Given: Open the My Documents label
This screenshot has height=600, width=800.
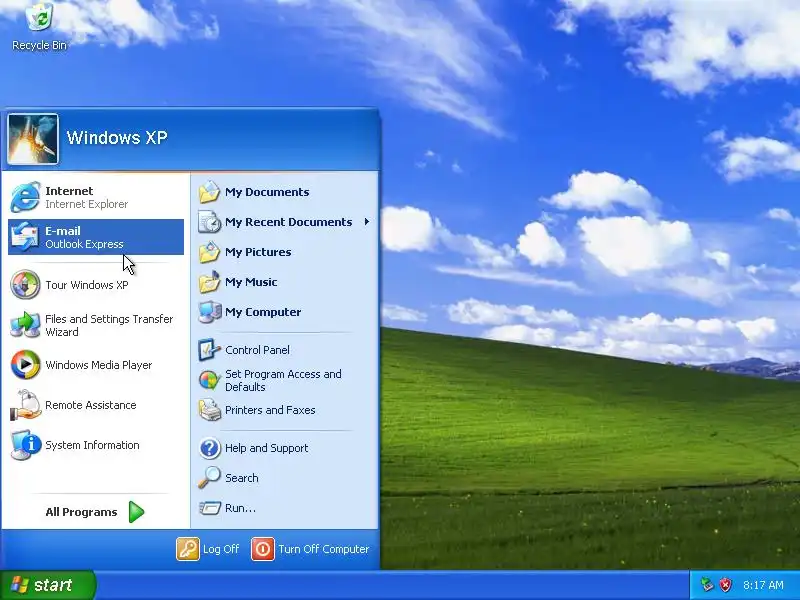Looking at the screenshot, I should [267, 192].
